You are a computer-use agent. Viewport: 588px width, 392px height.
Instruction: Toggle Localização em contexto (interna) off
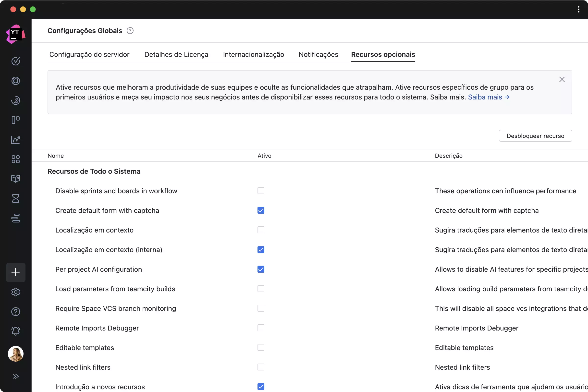click(261, 249)
